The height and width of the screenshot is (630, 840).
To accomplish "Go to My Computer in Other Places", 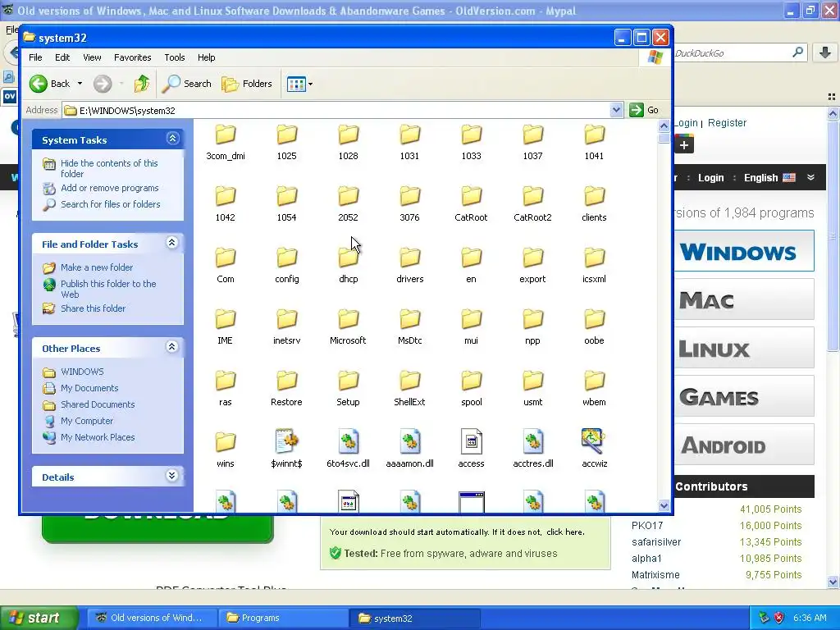I will (87, 421).
